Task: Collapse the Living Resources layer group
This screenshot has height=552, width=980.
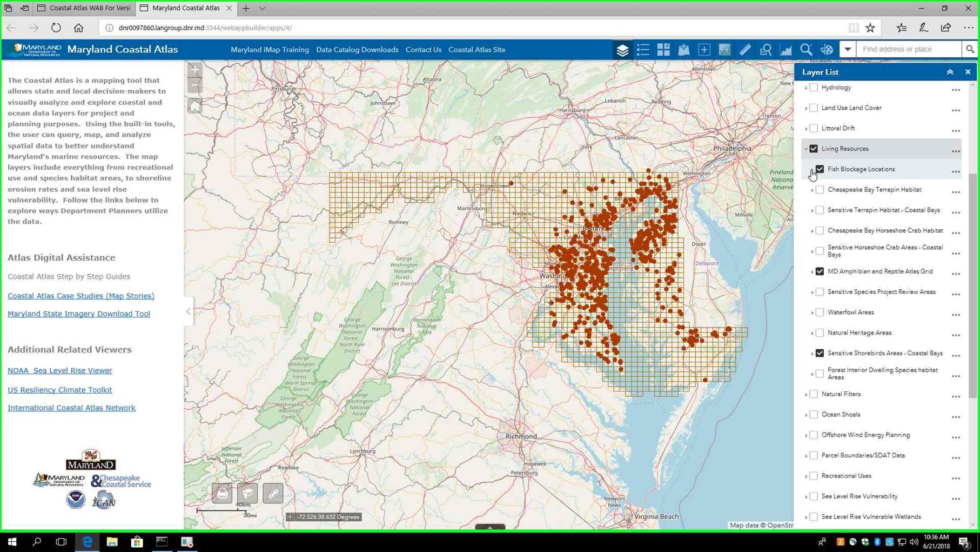Action: [x=806, y=149]
